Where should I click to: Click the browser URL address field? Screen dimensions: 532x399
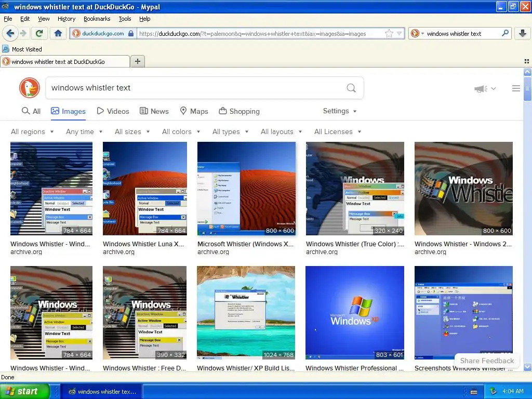pos(261,34)
